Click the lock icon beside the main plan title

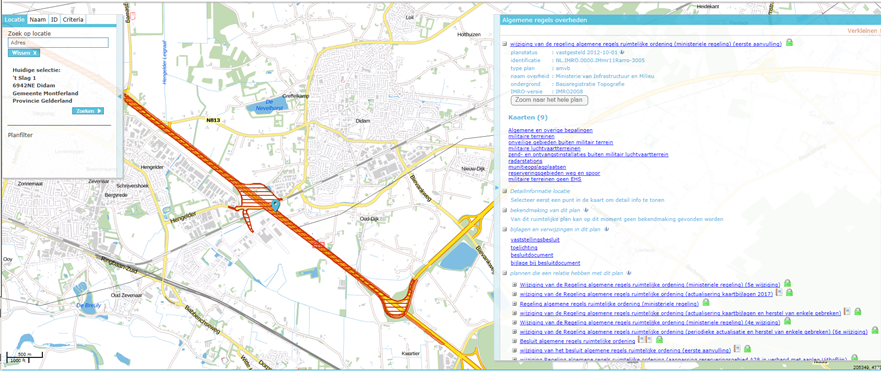789,43
